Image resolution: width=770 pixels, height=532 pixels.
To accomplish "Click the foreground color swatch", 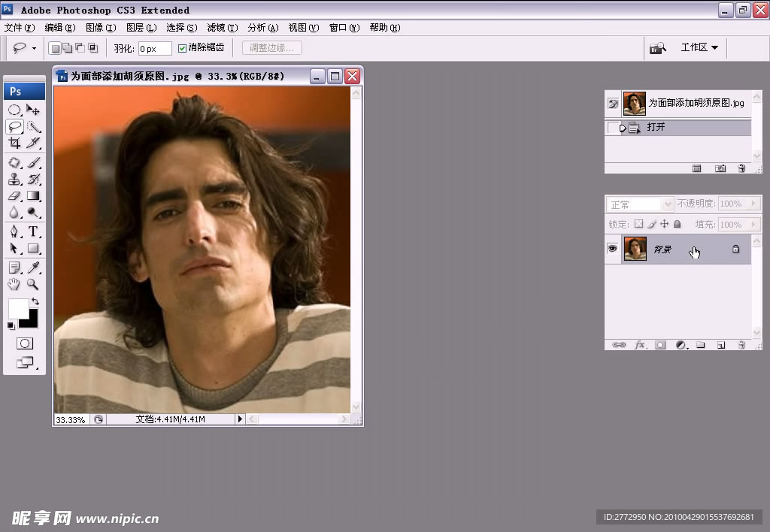I will click(x=18, y=308).
